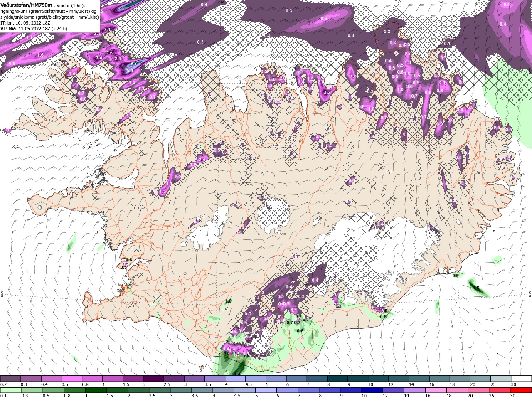
Task: Click the 'IT: þri. 10. 05. 2022 18Z' line
Action: (25, 23)
